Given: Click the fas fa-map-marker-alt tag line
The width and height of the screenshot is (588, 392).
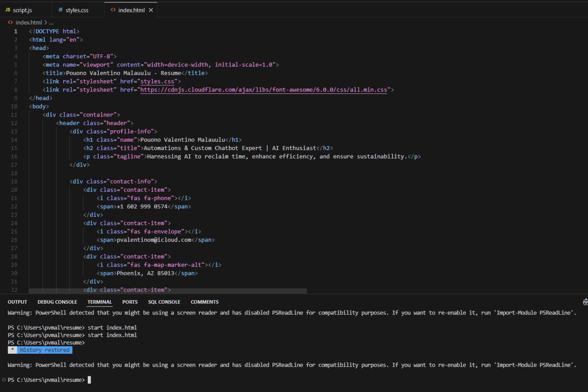Looking at the screenshot, I should point(159,265).
